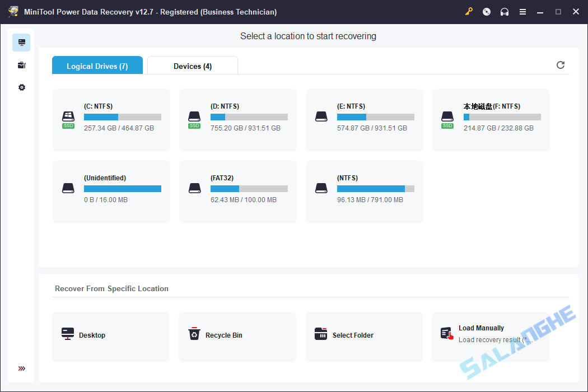Screen dimensions: 588x392
Task: Open the hamburger menu in title bar
Action: (522, 11)
